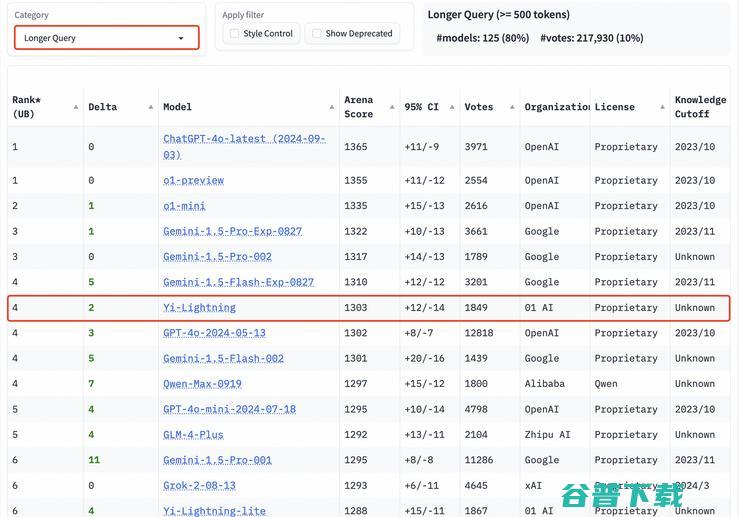Open the Yi-Lightning model link
Viewport: 740px width, 517px height.
pos(199,308)
